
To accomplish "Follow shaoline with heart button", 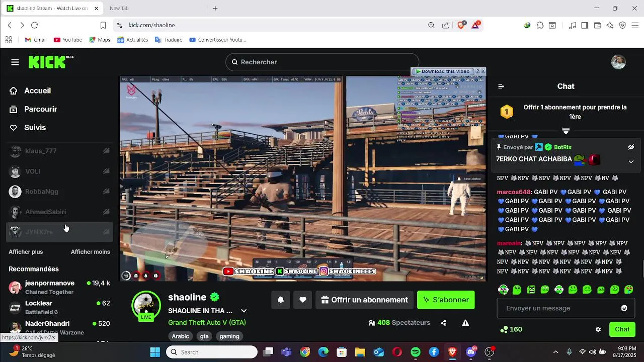I will [303, 300].
